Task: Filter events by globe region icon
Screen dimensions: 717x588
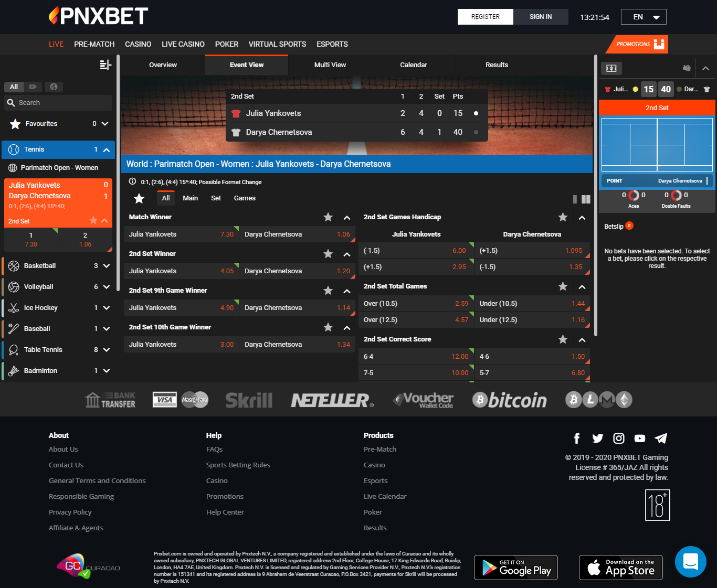Action: click(x=54, y=87)
